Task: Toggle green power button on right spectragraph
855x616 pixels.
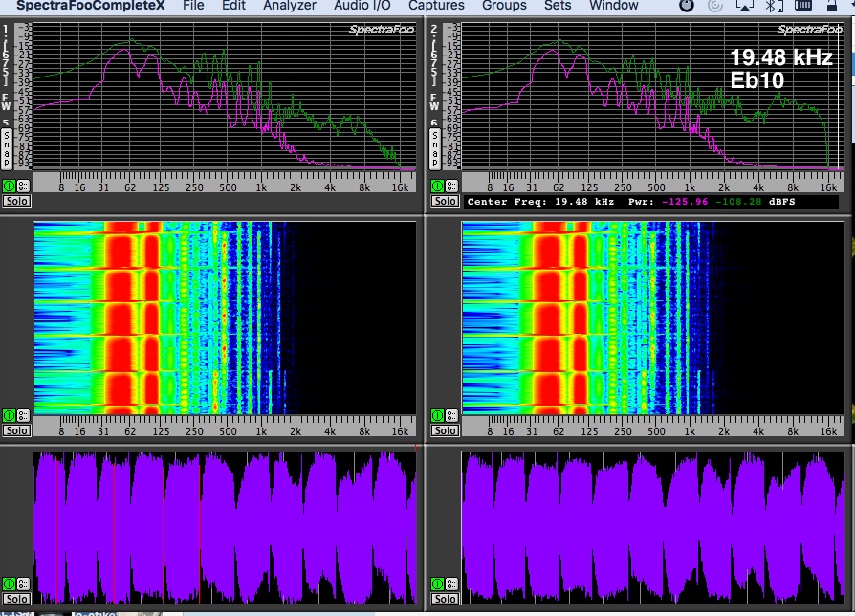Action: click(437, 186)
